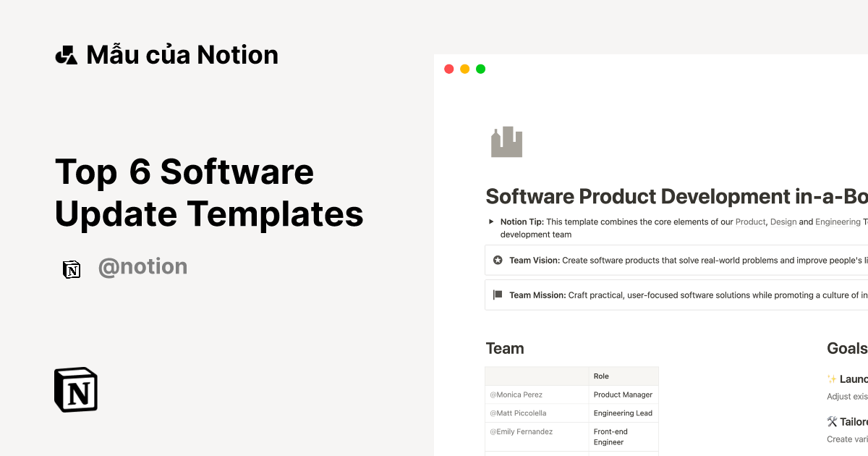
Task: Click the sparkles icon beside the Launch goal
Action: [830, 379]
